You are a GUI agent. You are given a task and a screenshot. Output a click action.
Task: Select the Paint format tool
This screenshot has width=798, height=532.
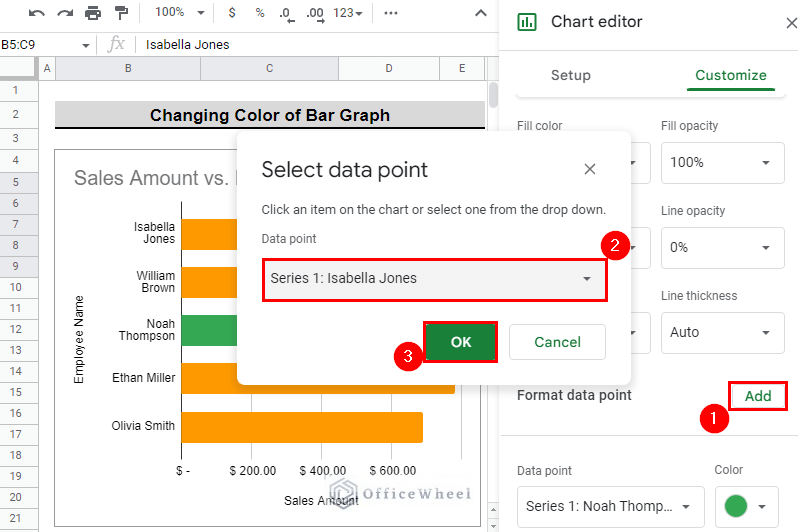pyautogui.click(x=121, y=13)
